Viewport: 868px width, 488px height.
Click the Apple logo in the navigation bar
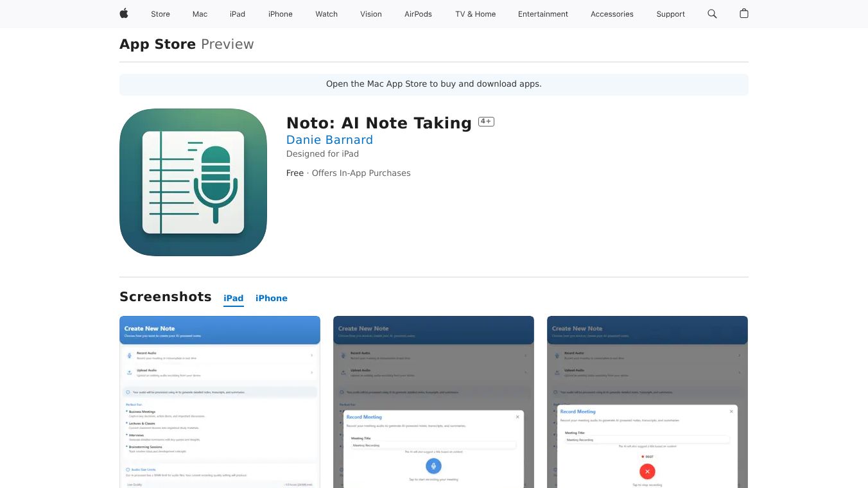pos(124,13)
